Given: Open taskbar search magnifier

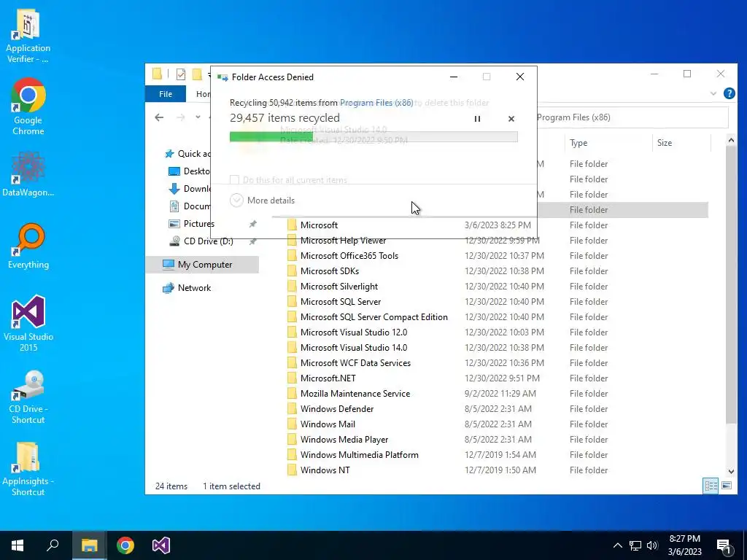Looking at the screenshot, I should (x=53, y=545).
